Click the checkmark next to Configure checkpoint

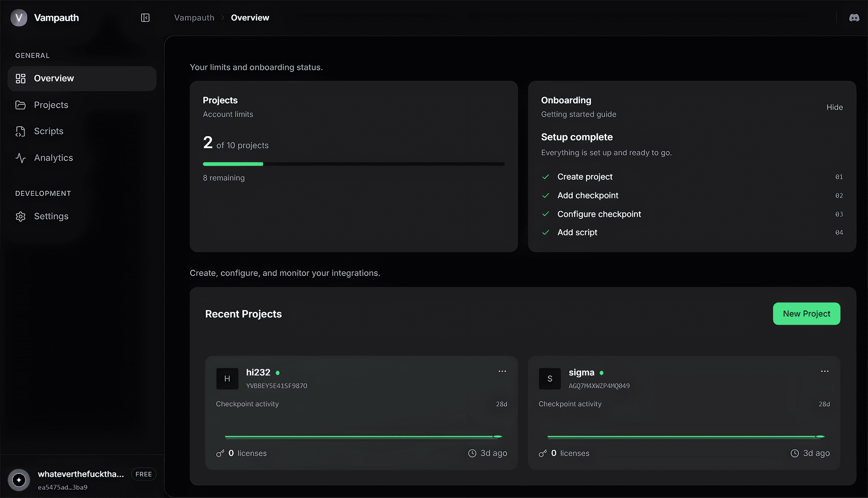[x=546, y=214]
